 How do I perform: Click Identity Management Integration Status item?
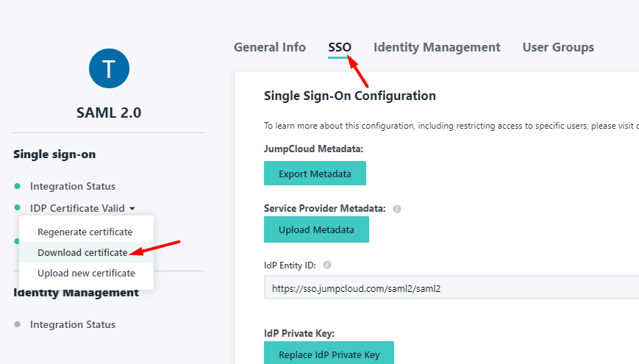[73, 324]
